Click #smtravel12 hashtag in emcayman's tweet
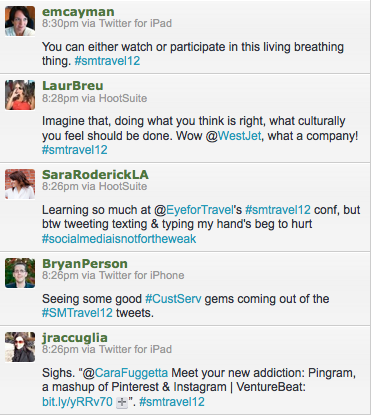 [x=107, y=61]
